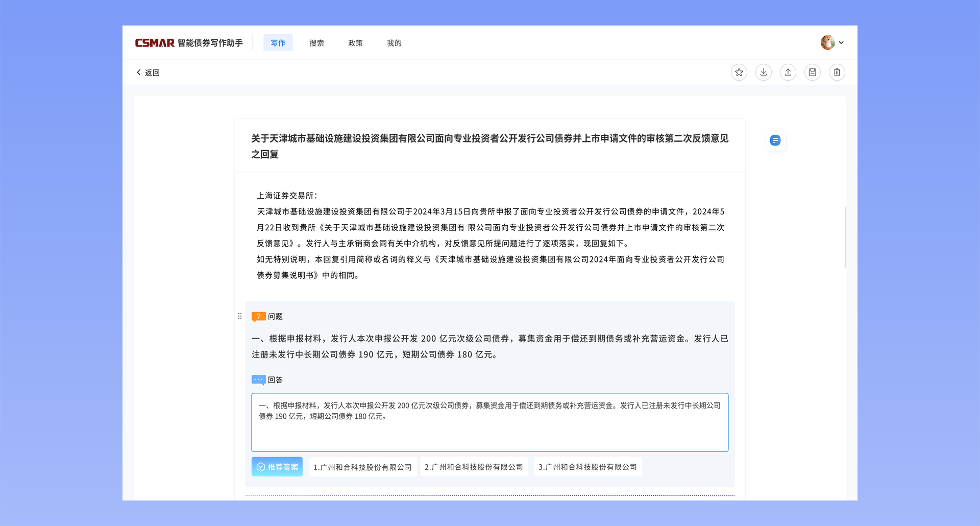Click the upload export icon

pyautogui.click(x=788, y=73)
